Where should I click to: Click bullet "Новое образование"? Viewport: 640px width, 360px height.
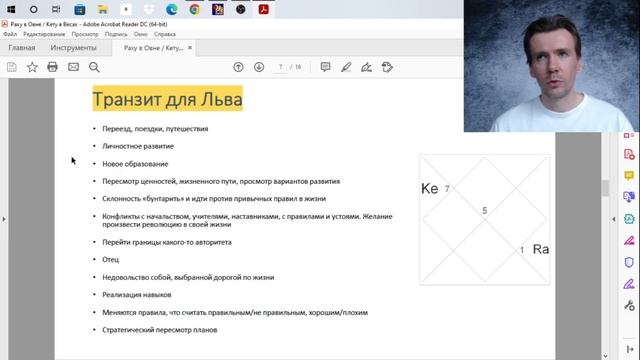pos(135,164)
